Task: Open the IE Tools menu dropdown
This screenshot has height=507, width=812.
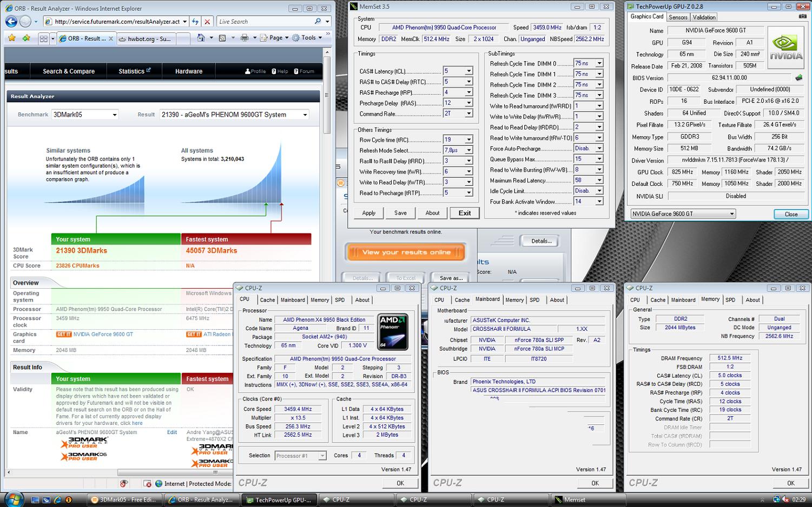Action: click(307, 38)
